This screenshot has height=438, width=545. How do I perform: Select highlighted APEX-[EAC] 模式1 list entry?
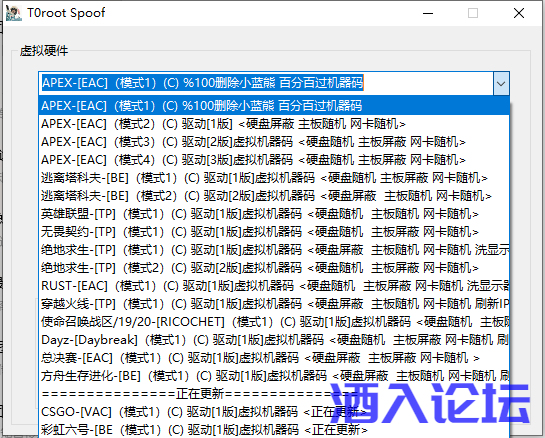click(x=274, y=106)
